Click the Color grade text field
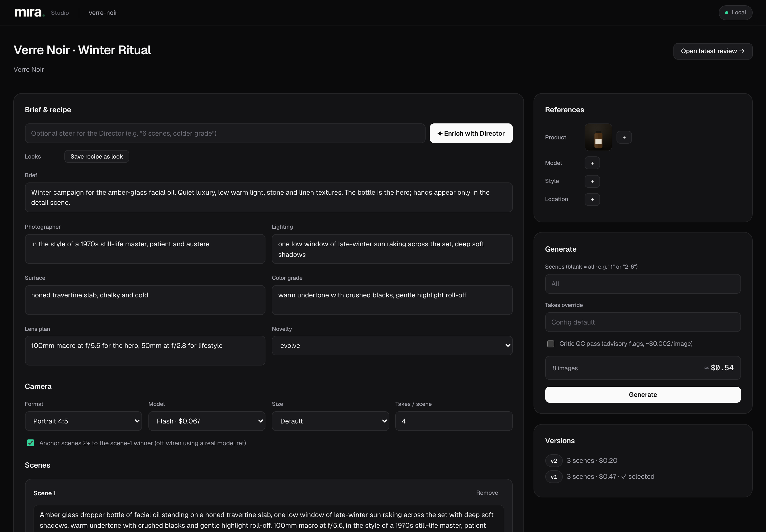Image resolution: width=766 pixels, height=532 pixels. click(392, 300)
